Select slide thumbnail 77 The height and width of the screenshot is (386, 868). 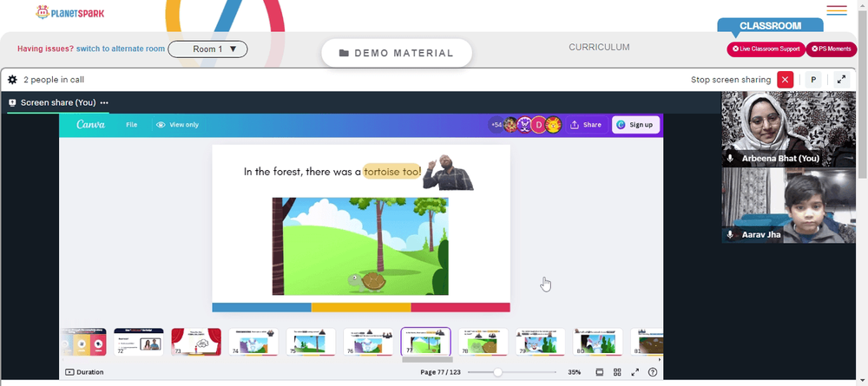425,342
